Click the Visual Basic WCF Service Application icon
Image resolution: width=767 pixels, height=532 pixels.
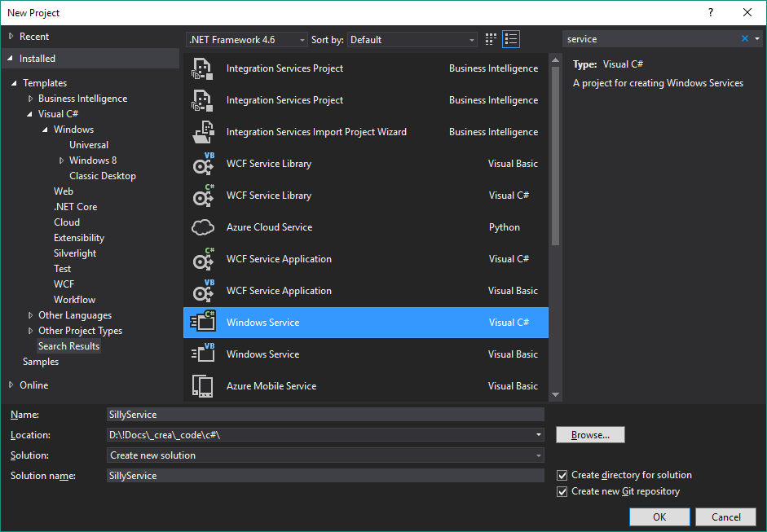click(x=202, y=291)
